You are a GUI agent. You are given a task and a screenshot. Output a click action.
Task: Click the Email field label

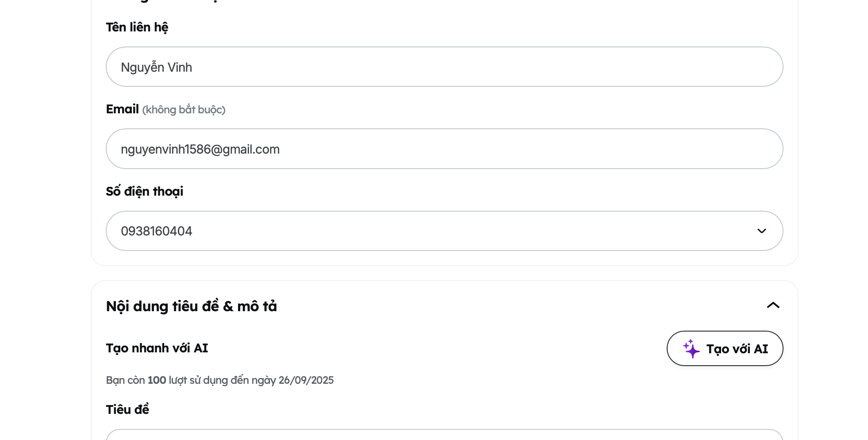pyautogui.click(x=123, y=109)
